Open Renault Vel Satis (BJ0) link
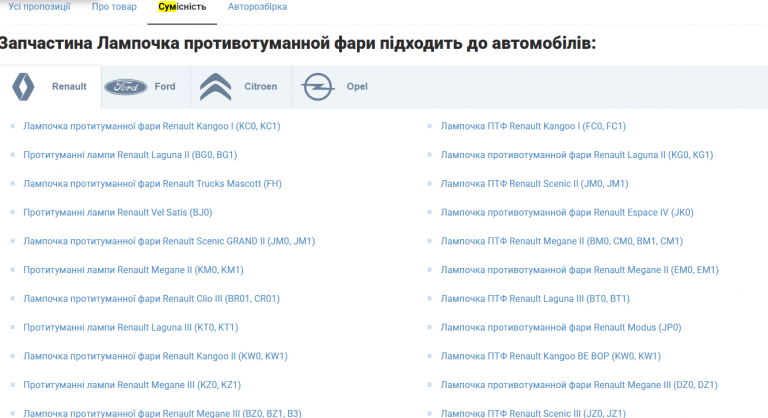Image resolution: width=768 pixels, height=418 pixels. [x=118, y=212]
